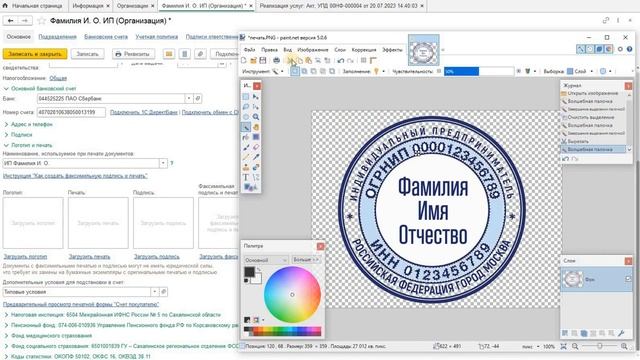Click the zoom slider in status bar
Screen dimensions: 640x360
(x=599, y=346)
